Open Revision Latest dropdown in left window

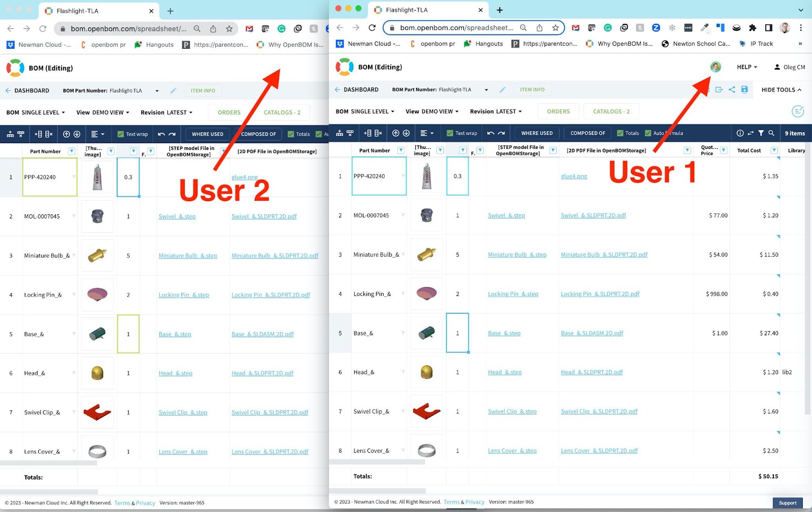166,112
